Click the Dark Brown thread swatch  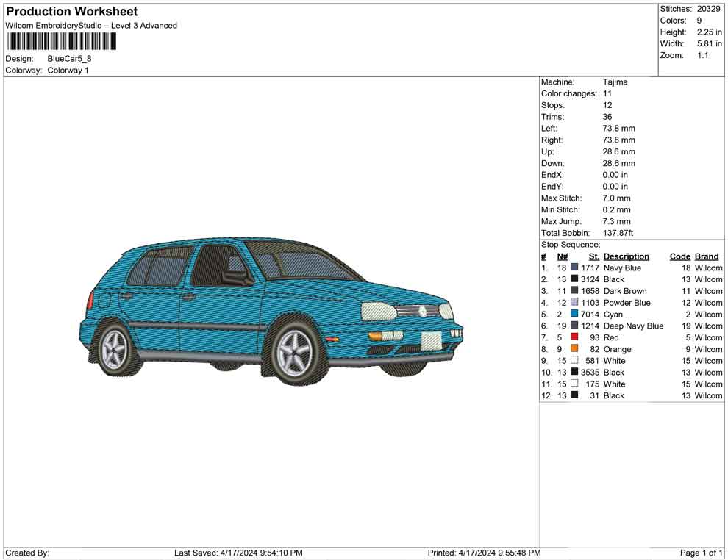[574, 291]
